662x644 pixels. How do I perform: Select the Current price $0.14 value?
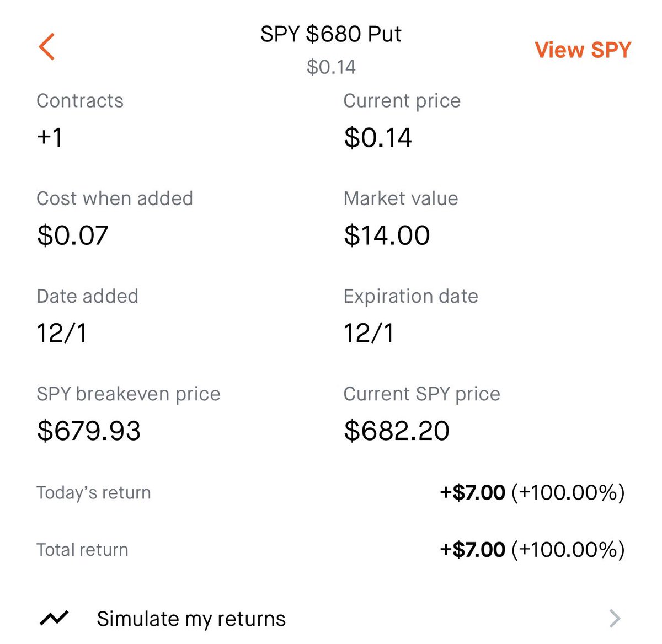(378, 137)
